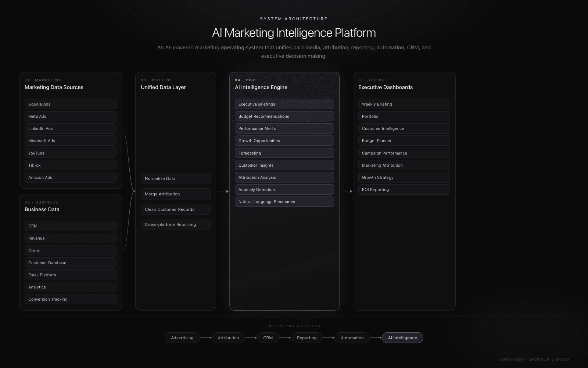The height and width of the screenshot is (368, 588).
Task: Click the System Architecture label
Action: click(x=294, y=19)
